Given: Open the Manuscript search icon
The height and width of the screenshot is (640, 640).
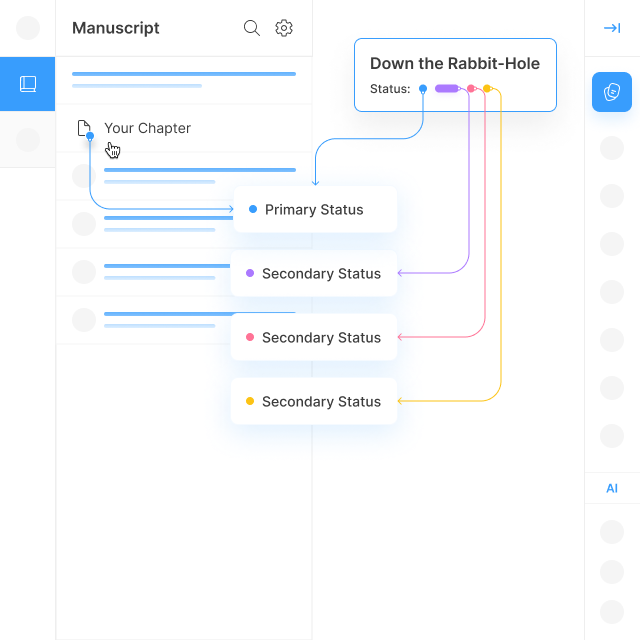Looking at the screenshot, I should 251,28.
